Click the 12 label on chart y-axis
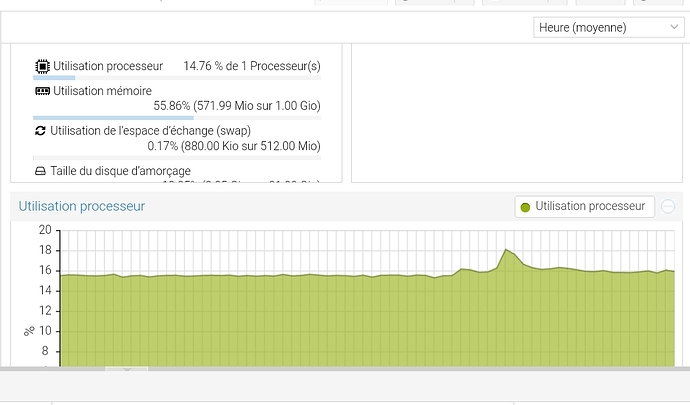Viewport: 690px width, 405px height. click(x=45, y=311)
